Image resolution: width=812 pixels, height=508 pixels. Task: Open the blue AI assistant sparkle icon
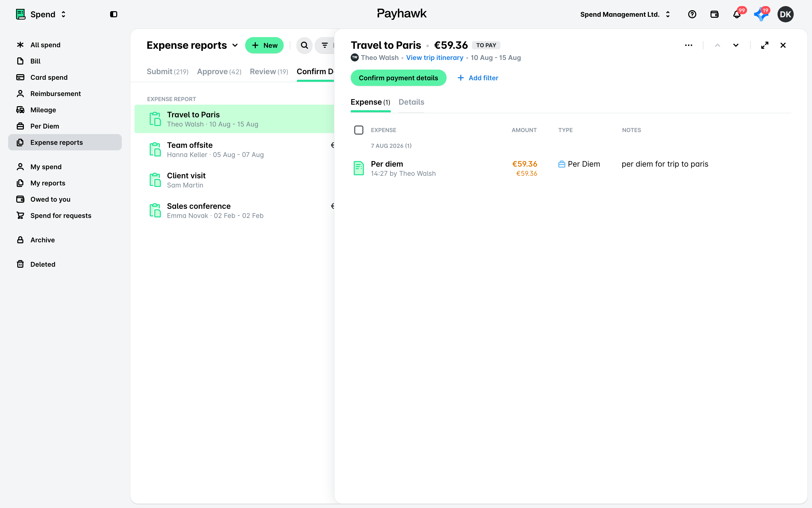point(761,14)
